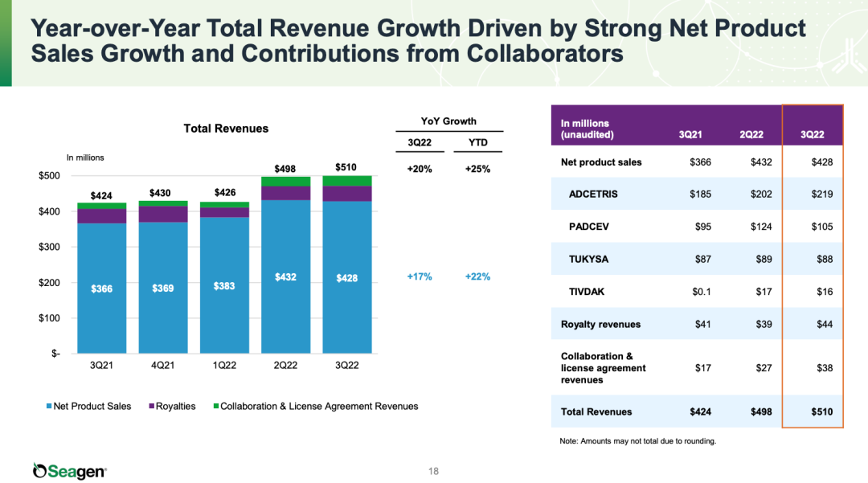Screen dimensions: 868x483
Task: Click the purple Royalties legend swatch
Action: click(x=152, y=406)
